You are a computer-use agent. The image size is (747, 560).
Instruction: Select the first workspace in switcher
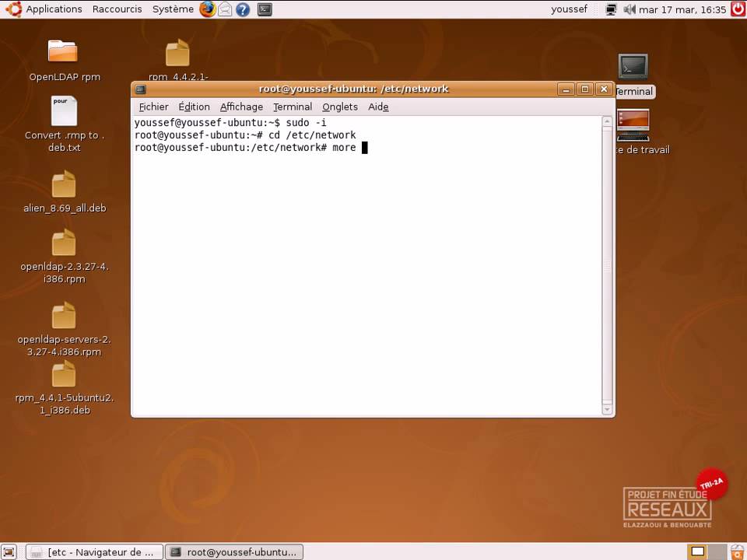(697, 552)
